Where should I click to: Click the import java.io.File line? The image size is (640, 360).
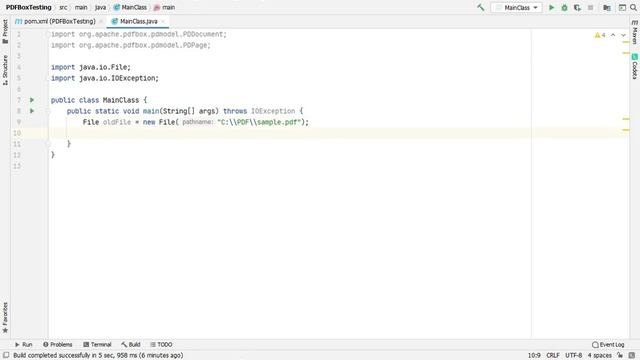pyautogui.click(x=91, y=67)
